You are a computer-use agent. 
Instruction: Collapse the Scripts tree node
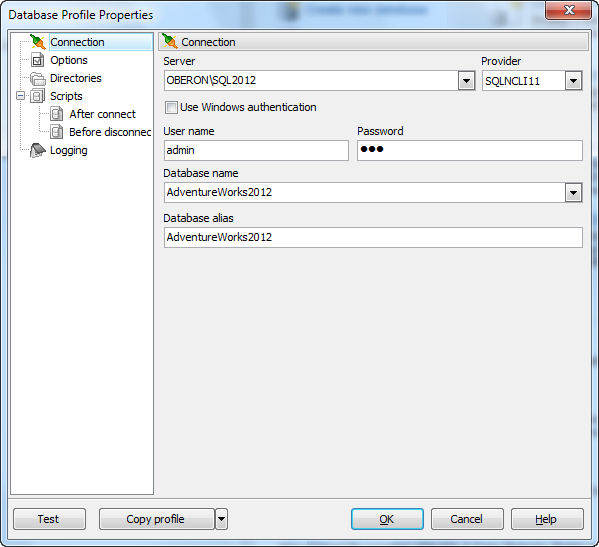(21, 95)
